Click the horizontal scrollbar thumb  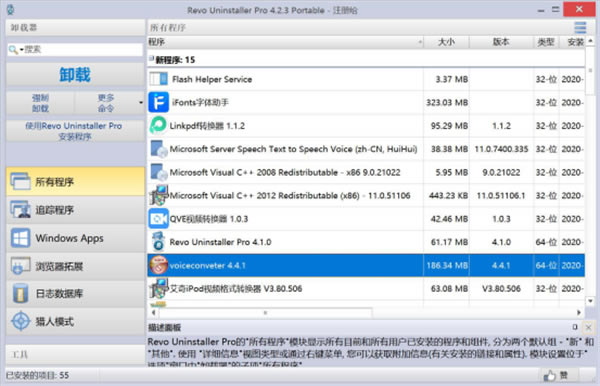(x=266, y=312)
